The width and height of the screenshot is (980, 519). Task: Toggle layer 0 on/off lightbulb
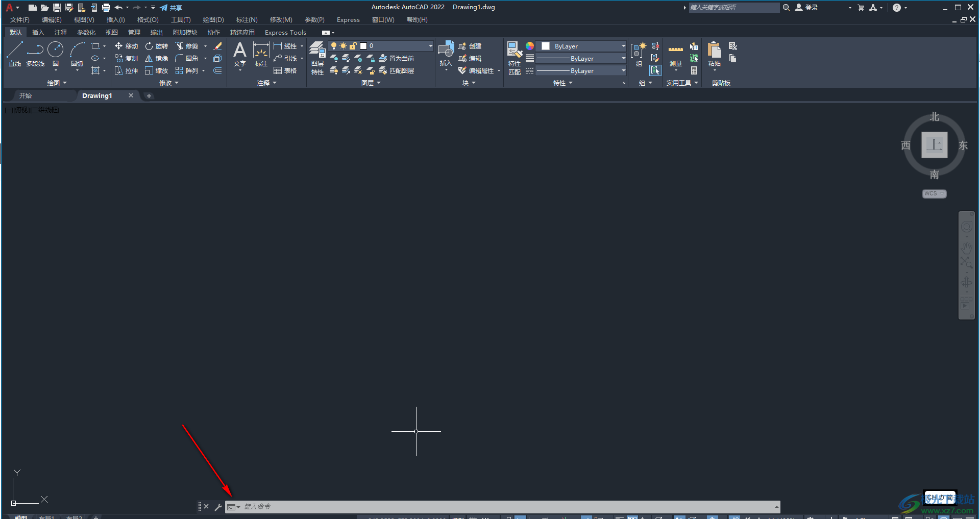[x=334, y=46]
